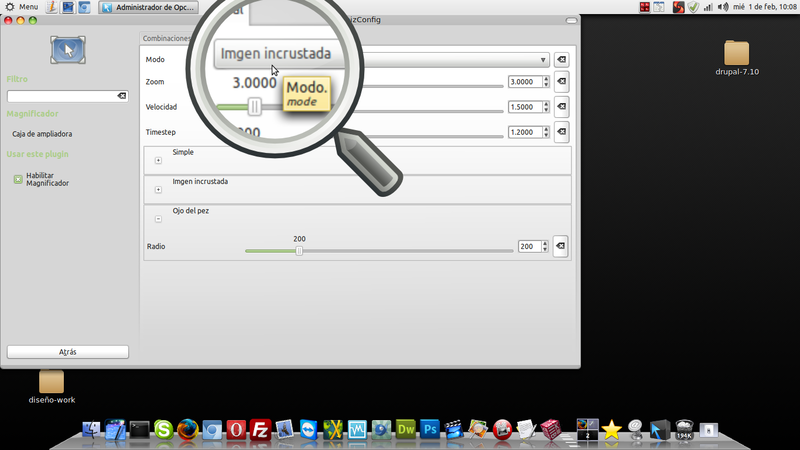Click inside the Filtro text field
The image size is (800, 450).
click(x=60, y=96)
